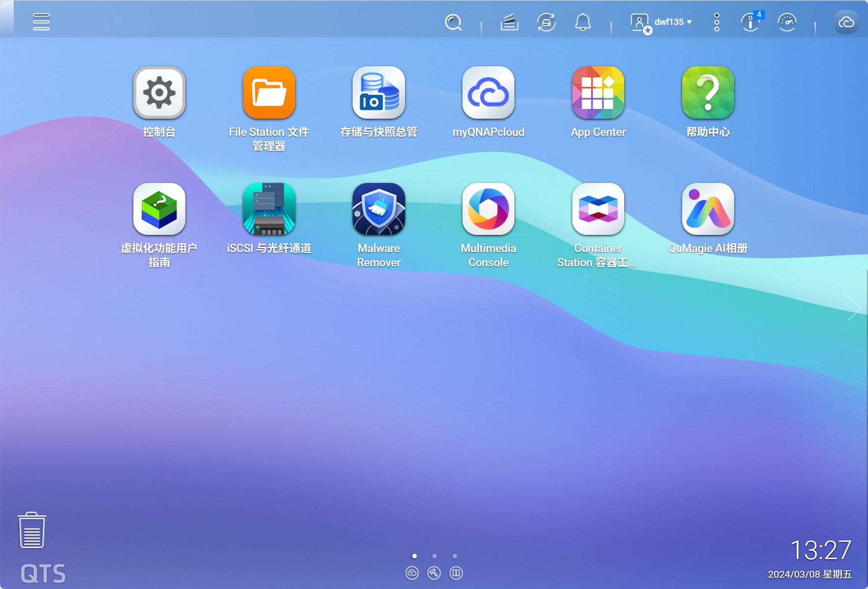The width and height of the screenshot is (868, 589).
Task: Open the main menu hamburger icon
Action: click(41, 22)
